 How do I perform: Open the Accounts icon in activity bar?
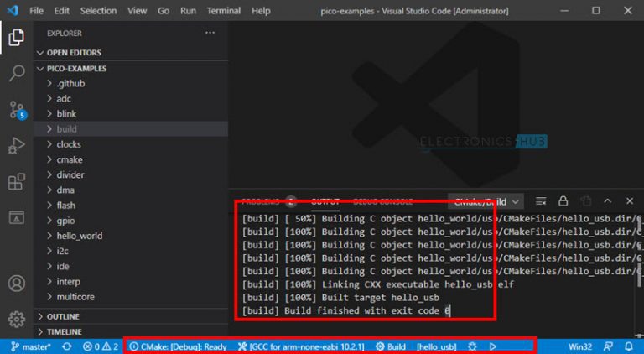coord(16,283)
